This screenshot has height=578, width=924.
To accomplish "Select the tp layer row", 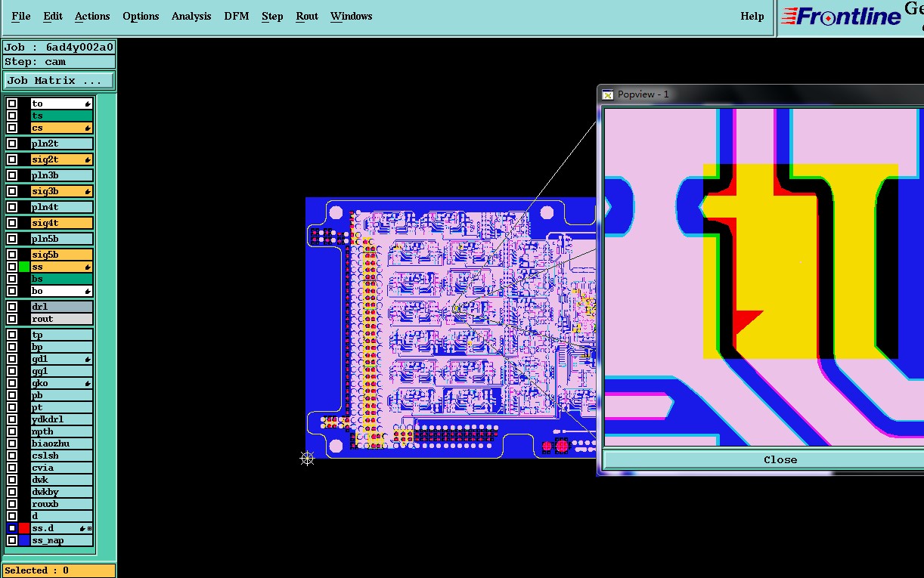I will coord(62,335).
